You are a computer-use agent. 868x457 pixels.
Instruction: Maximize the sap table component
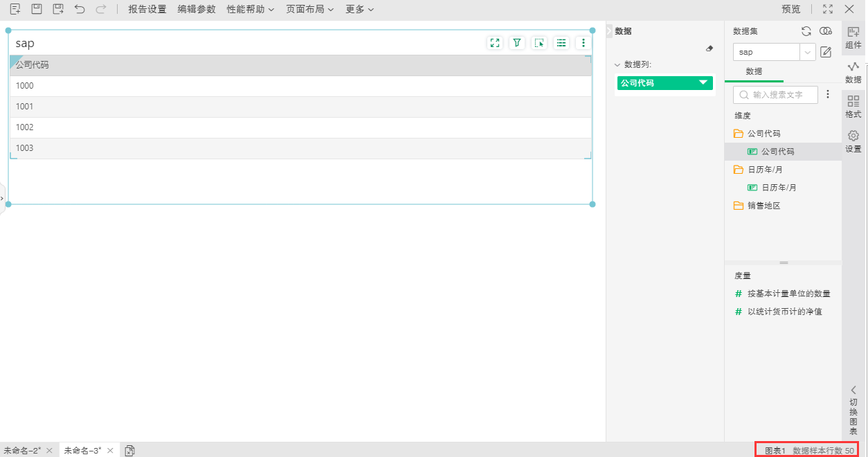coord(494,43)
